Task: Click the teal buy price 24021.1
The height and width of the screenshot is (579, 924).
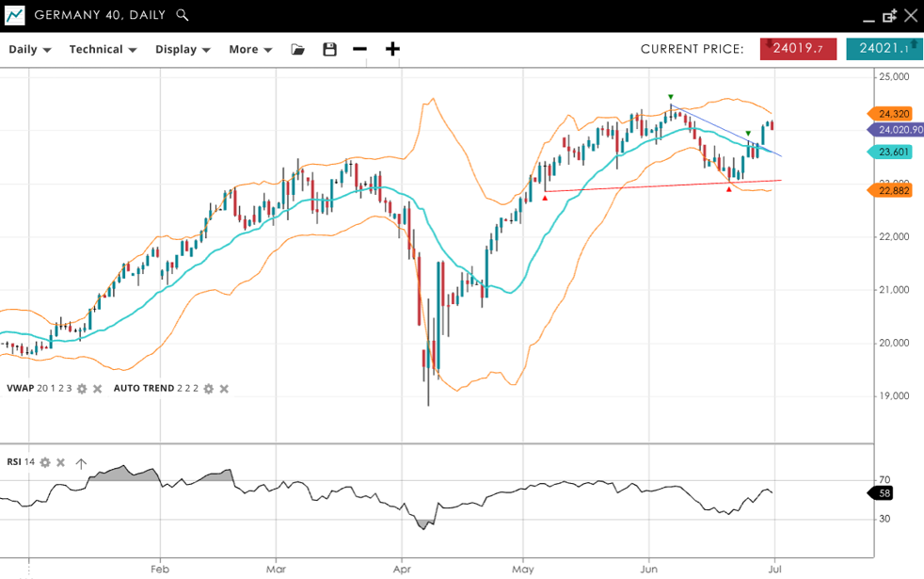Action: coord(884,49)
